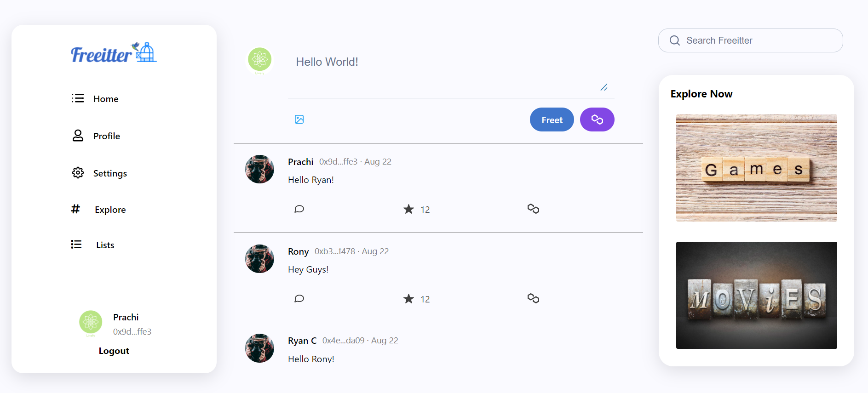Open the Movies explore thumbnail
868x393 pixels.
(757, 295)
